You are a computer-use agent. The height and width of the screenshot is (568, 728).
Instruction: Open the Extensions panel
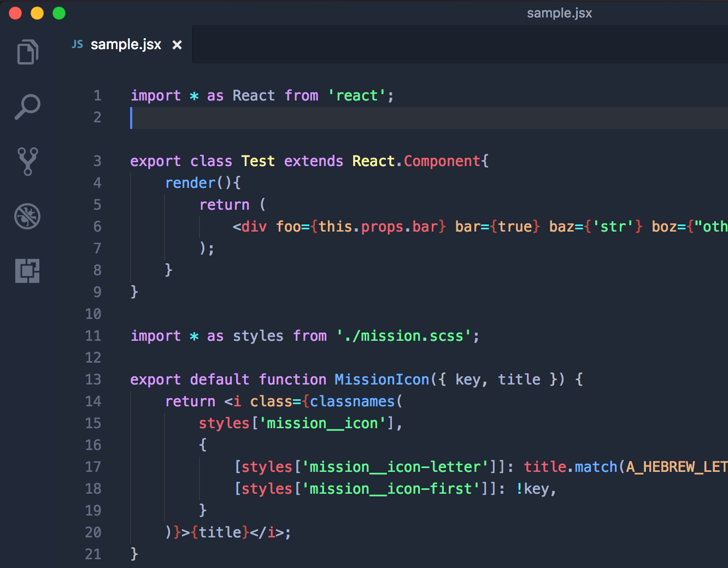(x=27, y=270)
